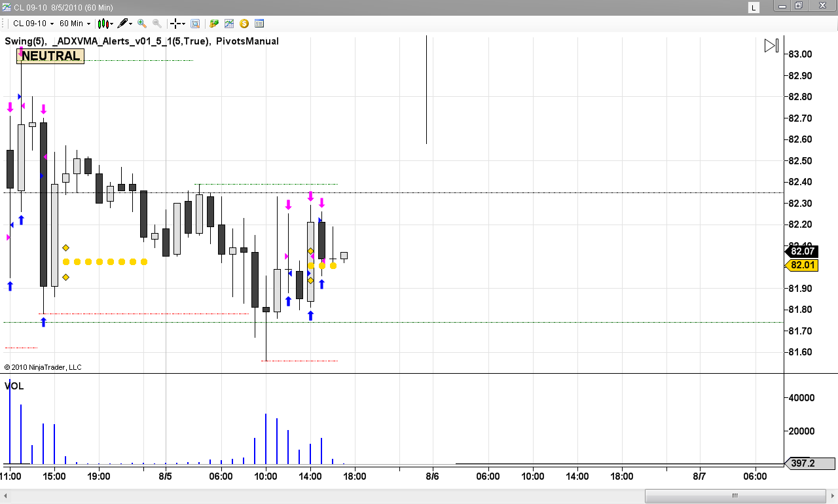Click the 40000 volume axis label
Image resolution: width=838 pixels, height=504 pixels.
click(801, 397)
